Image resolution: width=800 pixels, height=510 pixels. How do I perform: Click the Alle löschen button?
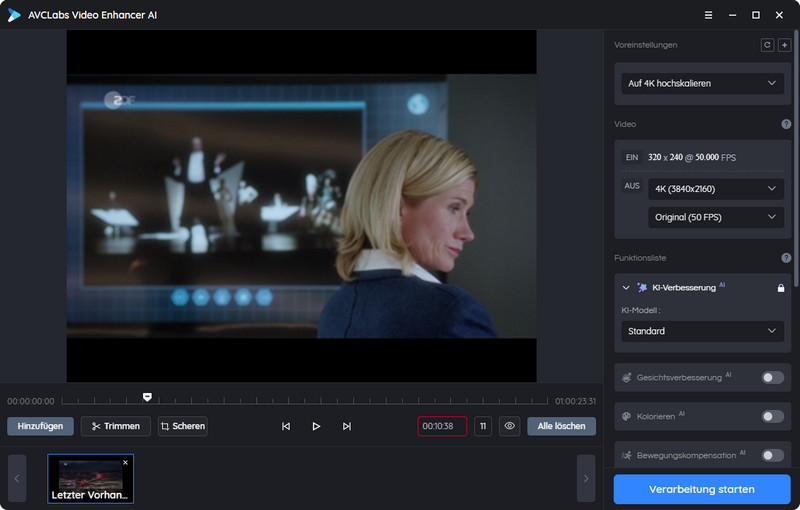[561, 426]
